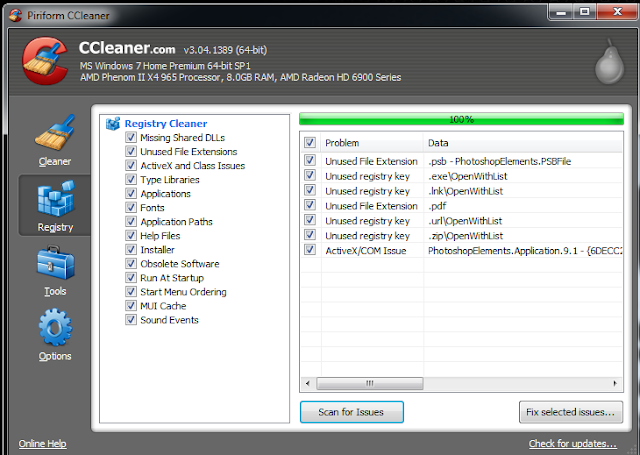
Task: Click the CCleaner logo in header
Action: [x=45, y=60]
